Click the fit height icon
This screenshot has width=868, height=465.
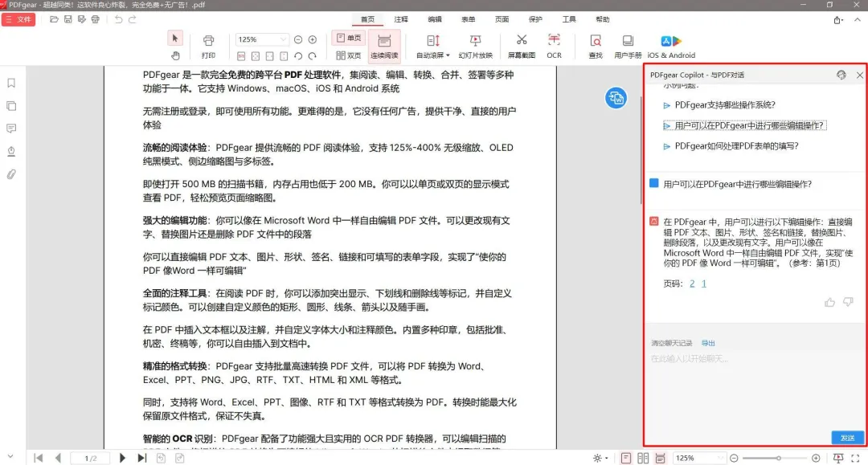[284, 56]
